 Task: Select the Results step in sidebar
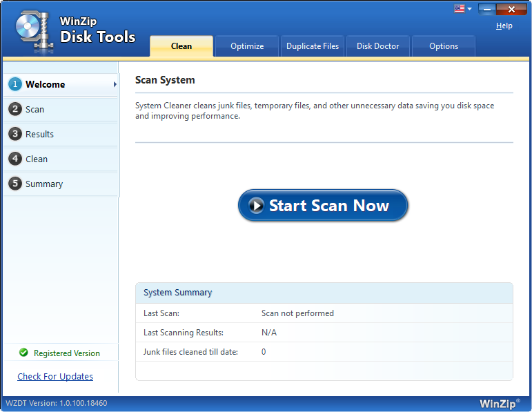tap(61, 134)
